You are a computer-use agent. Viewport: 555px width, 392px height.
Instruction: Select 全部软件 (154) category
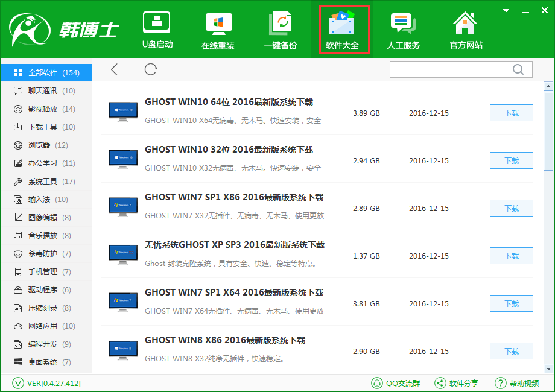coord(46,73)
